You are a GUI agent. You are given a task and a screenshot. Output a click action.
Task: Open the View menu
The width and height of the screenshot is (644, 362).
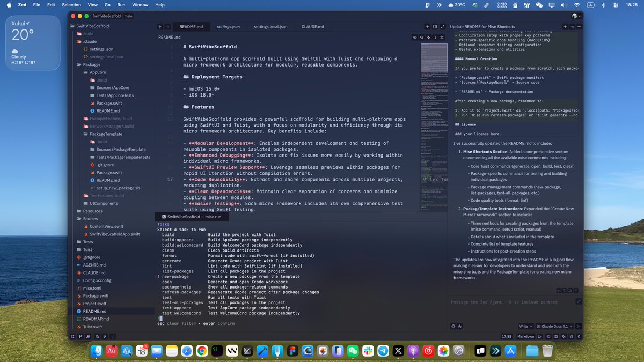93,4
